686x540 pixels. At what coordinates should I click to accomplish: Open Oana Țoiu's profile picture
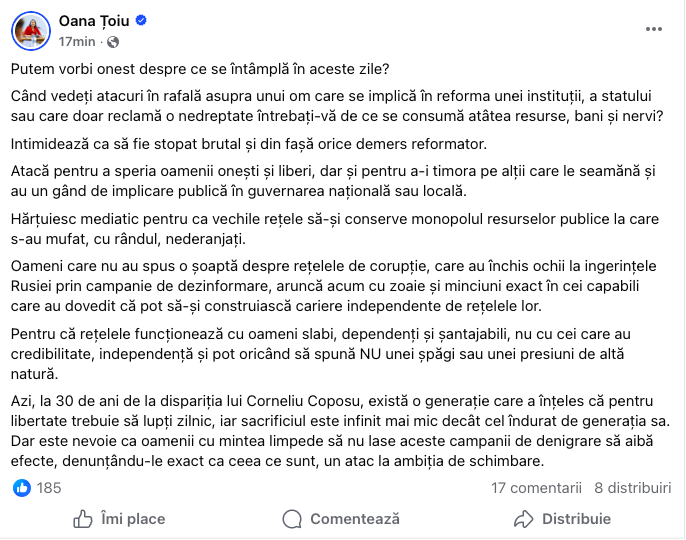coord(31,30)
